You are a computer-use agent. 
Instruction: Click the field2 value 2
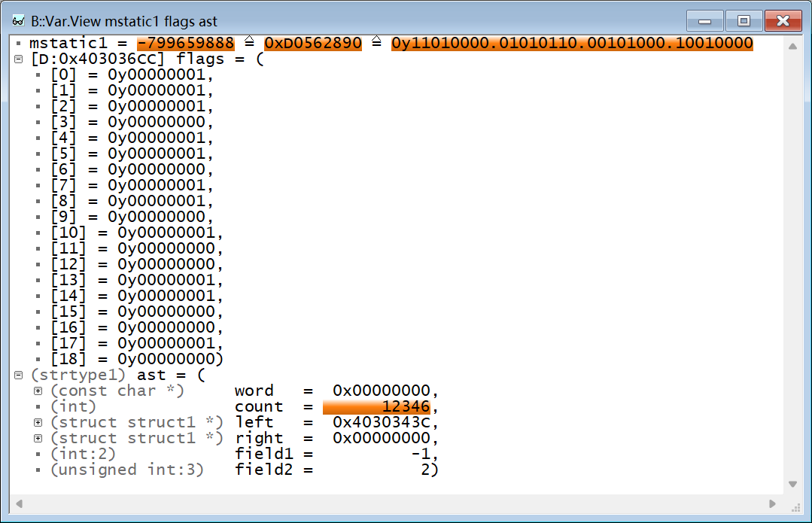426,470
